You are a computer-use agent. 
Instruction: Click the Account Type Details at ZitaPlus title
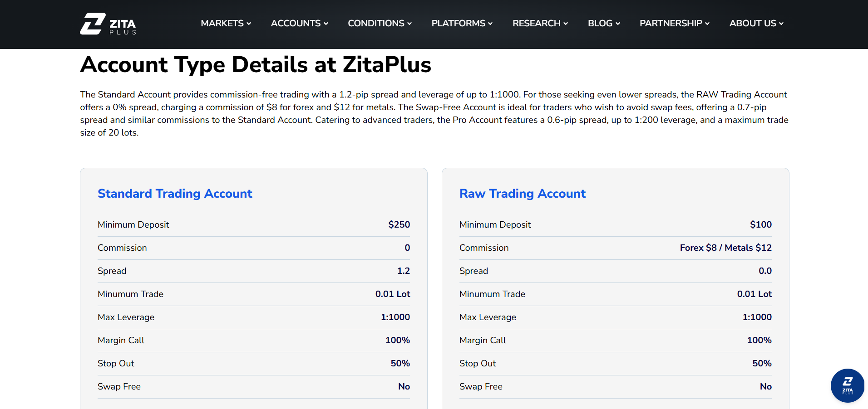coord(256,64)
